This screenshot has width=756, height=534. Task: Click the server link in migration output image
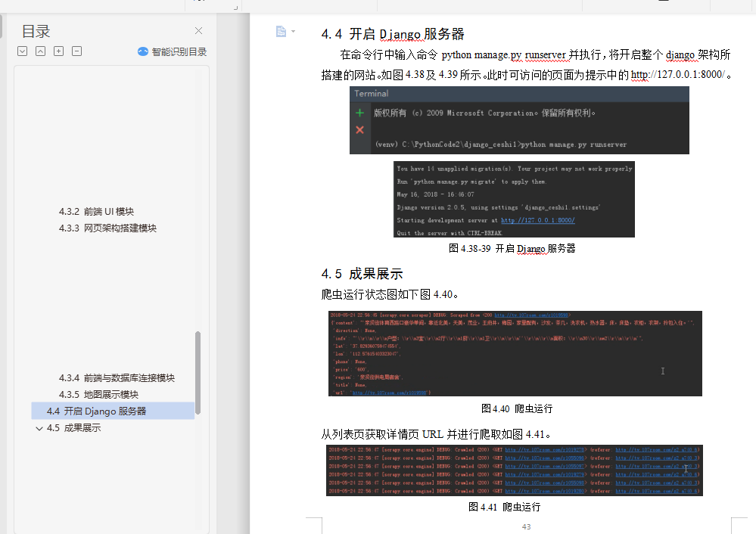click(x=537, y=220)
